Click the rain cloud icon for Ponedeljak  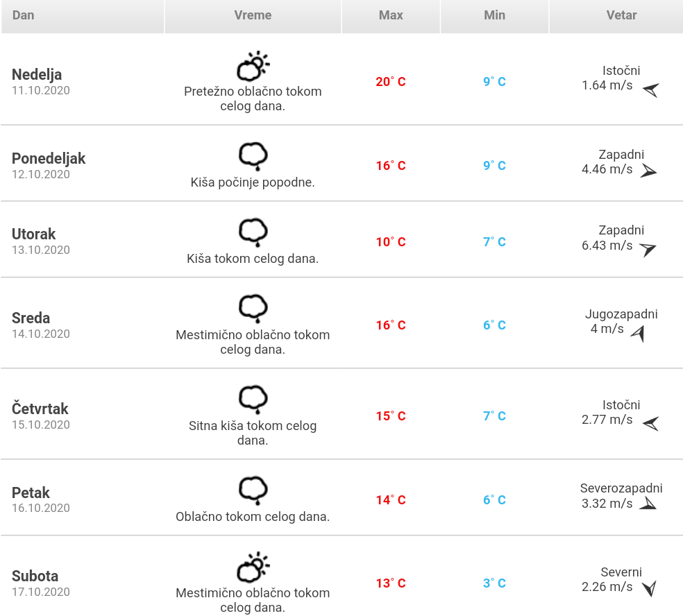(x=253, y=156)
